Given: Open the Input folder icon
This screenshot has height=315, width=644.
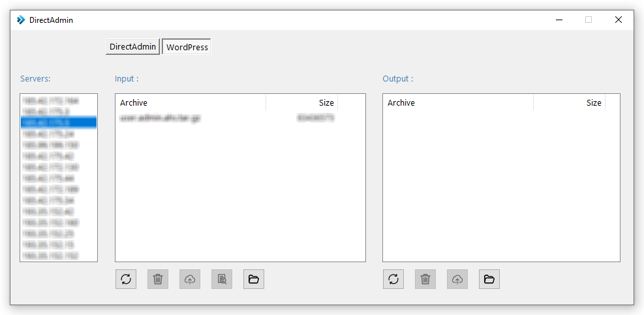Looking at the screenshot, I should [254, 279].
